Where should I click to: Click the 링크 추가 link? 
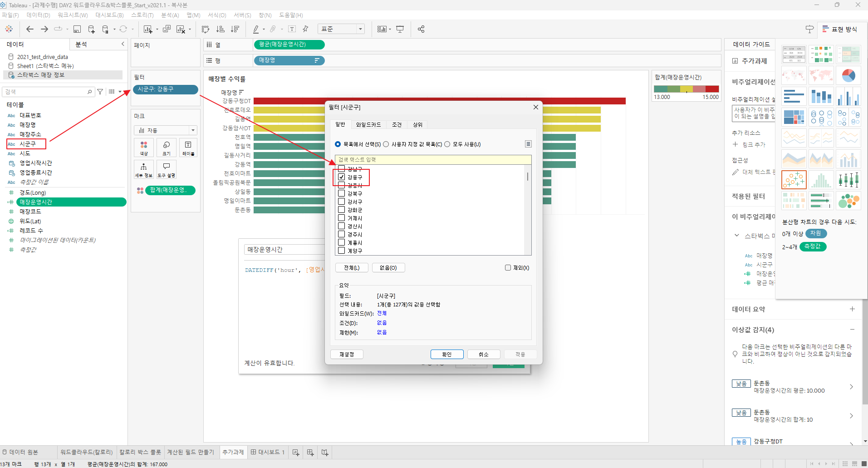(754, 145)
